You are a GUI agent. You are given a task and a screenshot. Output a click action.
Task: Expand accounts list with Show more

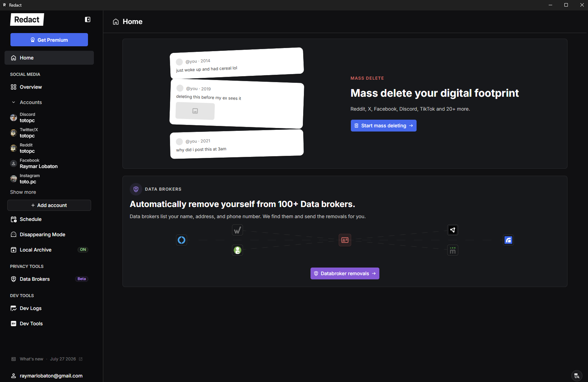(23, 192)
